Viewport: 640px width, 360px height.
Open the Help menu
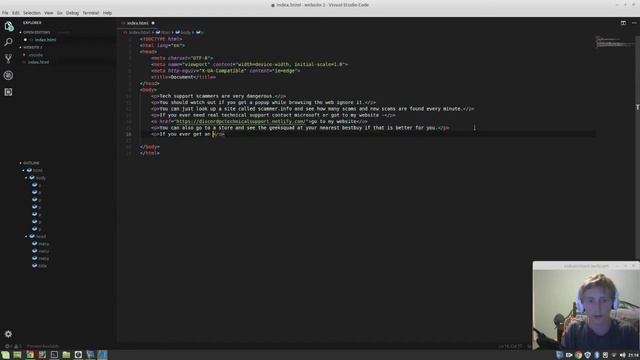point(107,13)
